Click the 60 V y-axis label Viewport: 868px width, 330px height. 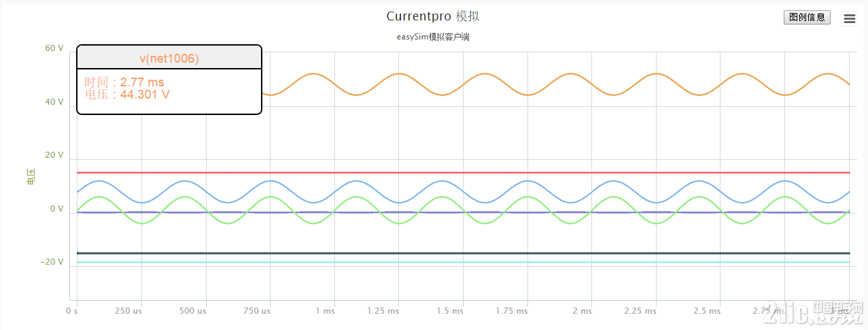point(54,49)
